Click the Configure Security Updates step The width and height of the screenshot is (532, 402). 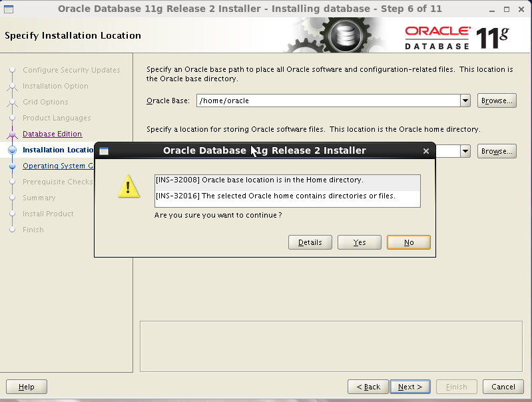[71, 70]
